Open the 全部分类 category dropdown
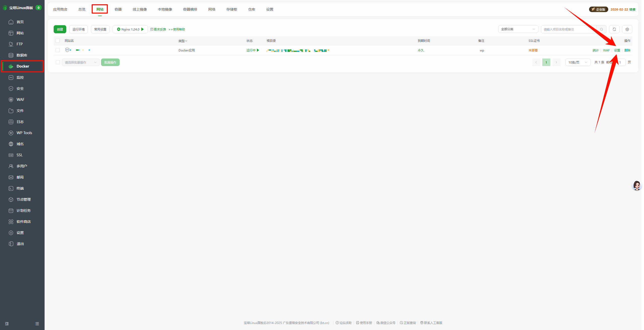Viewport: 644px width, 330px height. point(518,29)
